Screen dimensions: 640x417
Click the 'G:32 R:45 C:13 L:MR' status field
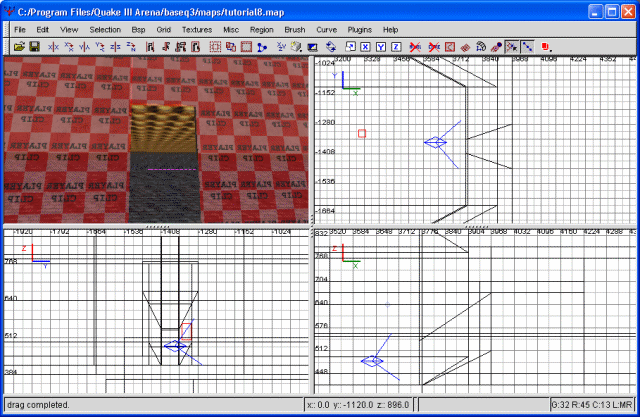[592, 405]
